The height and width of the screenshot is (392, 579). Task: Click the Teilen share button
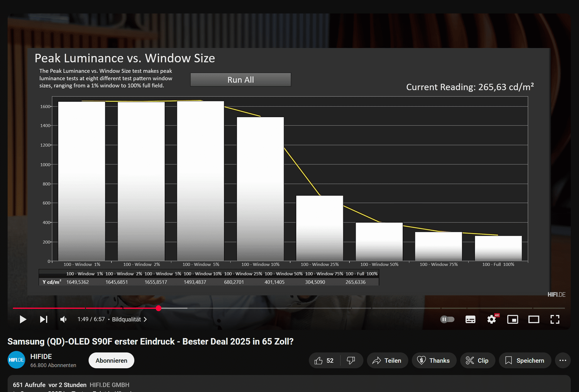[x=387, y=360]
